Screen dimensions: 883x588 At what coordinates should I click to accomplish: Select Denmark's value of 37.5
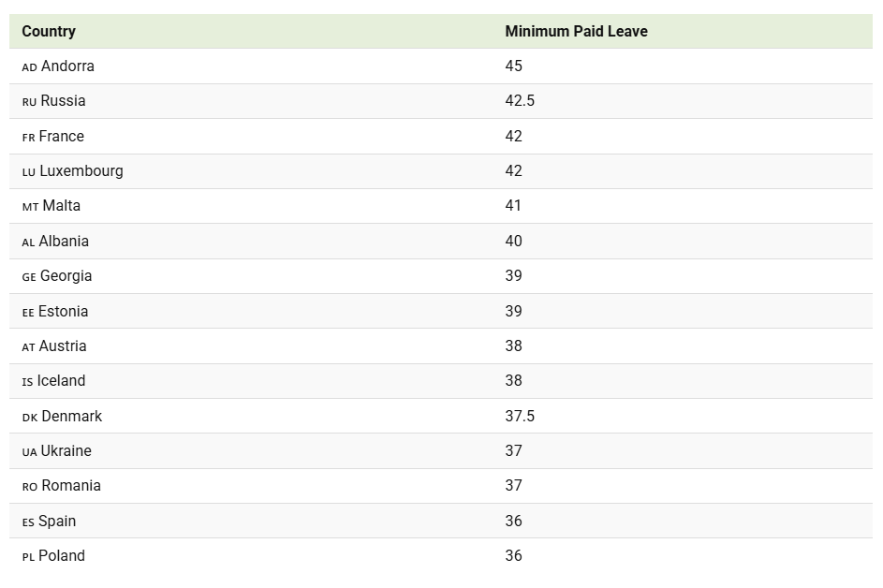tap(520, 417)
